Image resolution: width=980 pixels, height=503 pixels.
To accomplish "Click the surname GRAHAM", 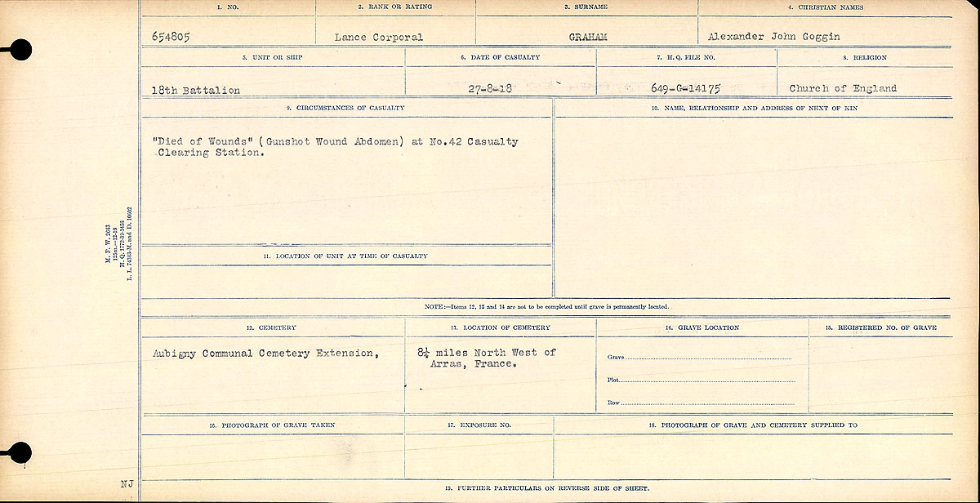I will tap(586, 38).
